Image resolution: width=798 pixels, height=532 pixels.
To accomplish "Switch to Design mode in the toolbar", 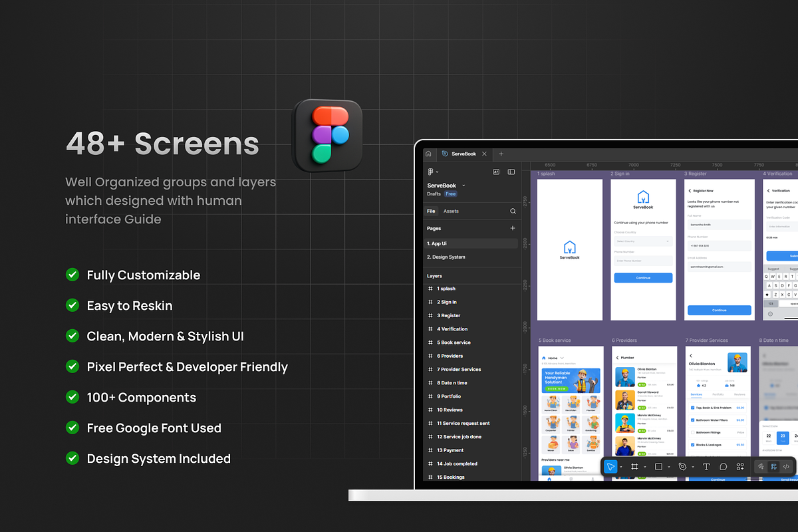I will coord(773,467).
